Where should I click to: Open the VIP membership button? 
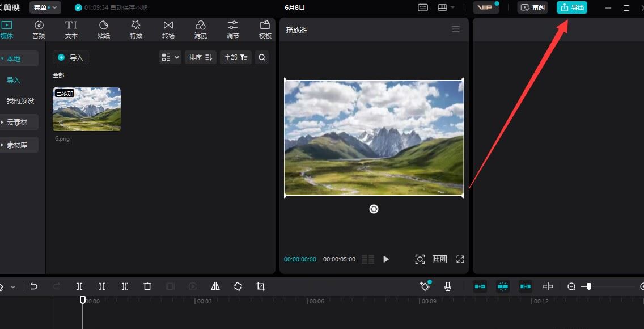[x=486, y=7]
